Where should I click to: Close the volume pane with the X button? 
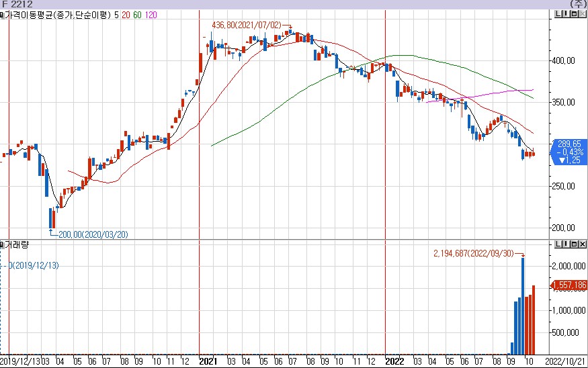coord(583,244)
